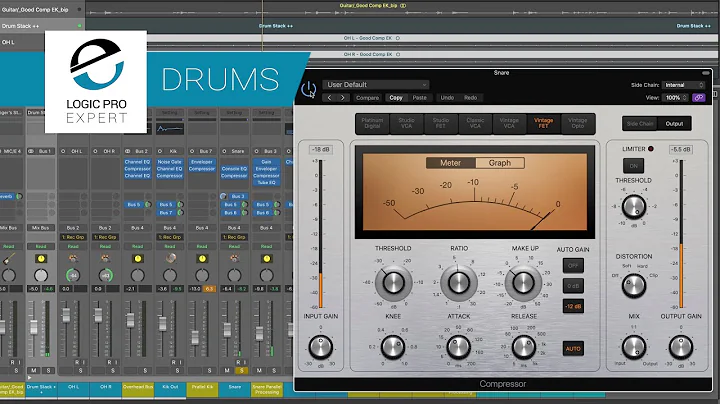Open the Snare channel Bus 4 output slot
This screenshot has width=720, height=404.
tap(234, 228)
